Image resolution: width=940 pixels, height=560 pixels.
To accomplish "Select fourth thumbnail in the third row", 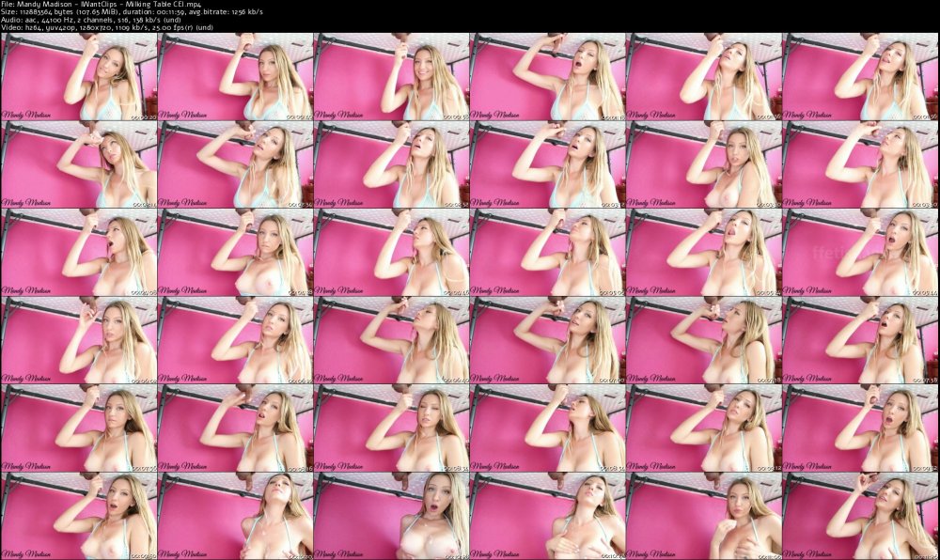I will pos(546,252).
